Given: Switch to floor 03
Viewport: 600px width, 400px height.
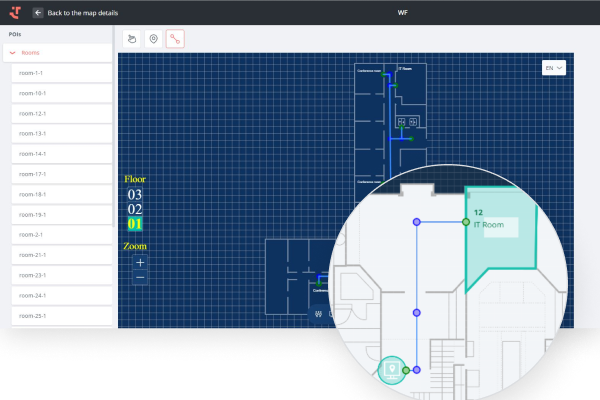Looking at the screenshot, I should (134, 195).
